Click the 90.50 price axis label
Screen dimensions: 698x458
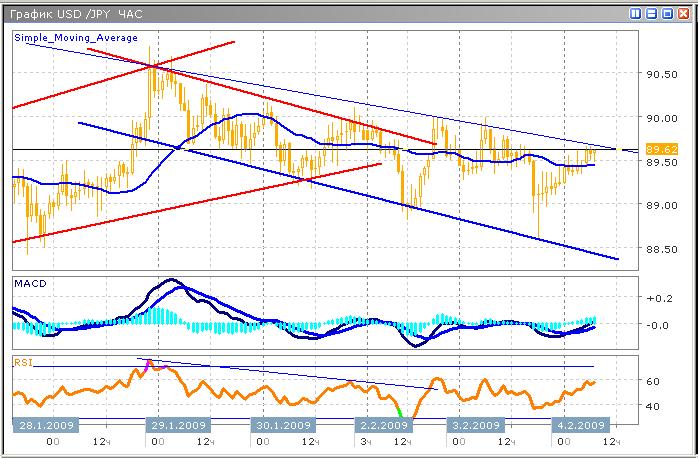point(662,74)
